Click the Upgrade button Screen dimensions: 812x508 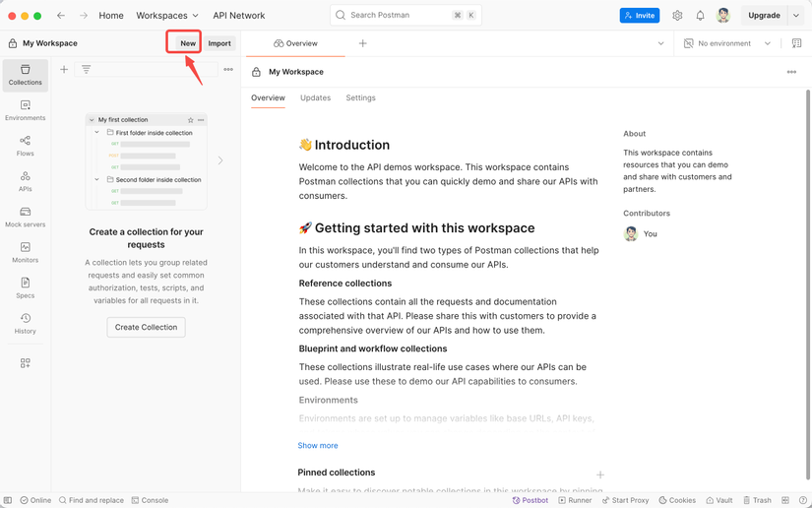point(764,16)
